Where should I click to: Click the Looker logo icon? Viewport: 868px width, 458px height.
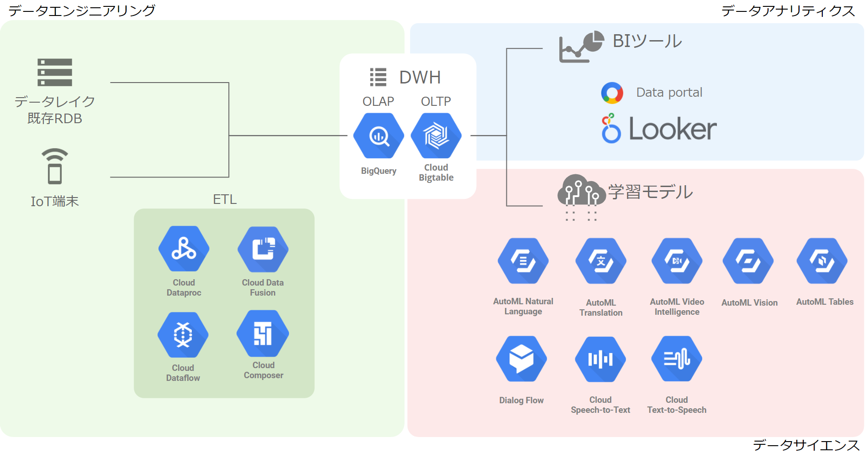611,129
